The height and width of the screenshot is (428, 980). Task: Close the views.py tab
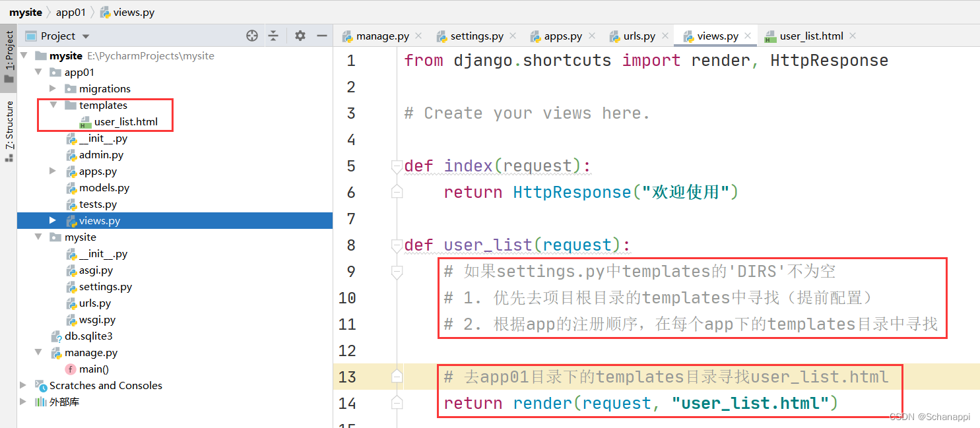[x=748, y=36]
